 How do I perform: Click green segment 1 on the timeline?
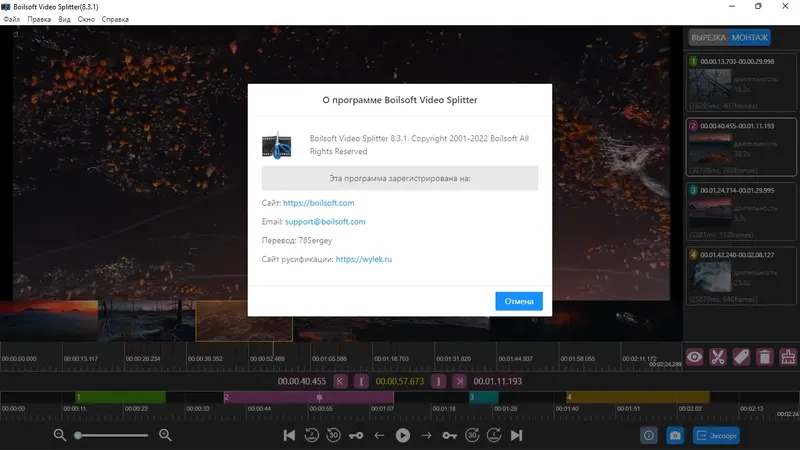(120, 397)
